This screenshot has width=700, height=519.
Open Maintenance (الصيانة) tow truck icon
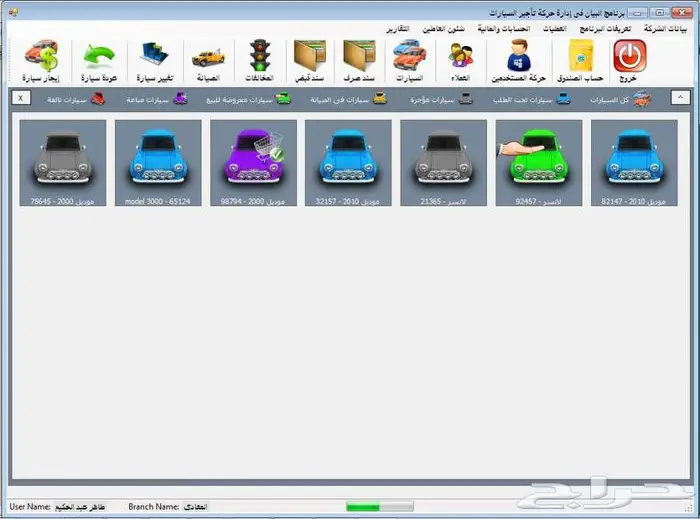tap(208, 58)
